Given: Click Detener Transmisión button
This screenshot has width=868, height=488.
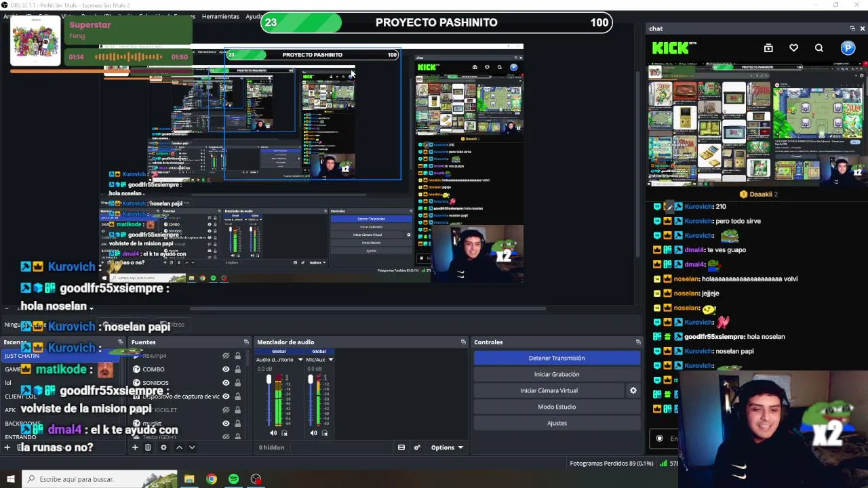Looking at the screenshot, I should pos(557,358).
